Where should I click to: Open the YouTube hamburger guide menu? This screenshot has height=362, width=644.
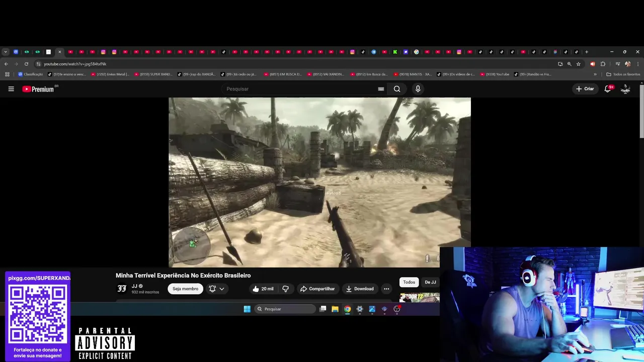11,89
